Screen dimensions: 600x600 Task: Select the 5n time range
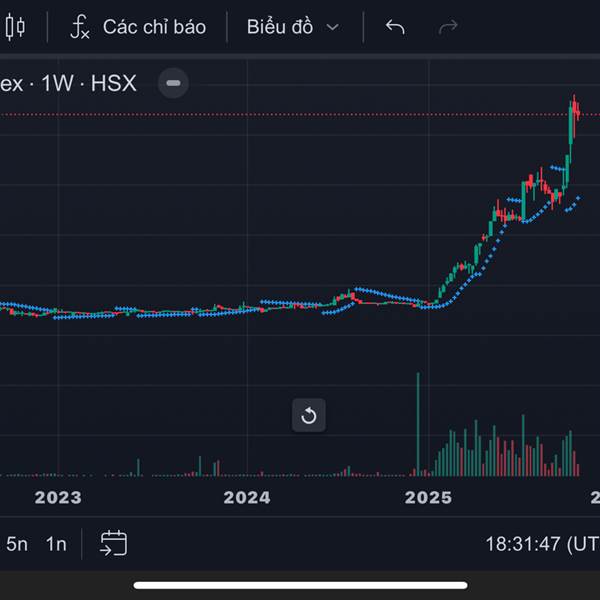[17, 544]
